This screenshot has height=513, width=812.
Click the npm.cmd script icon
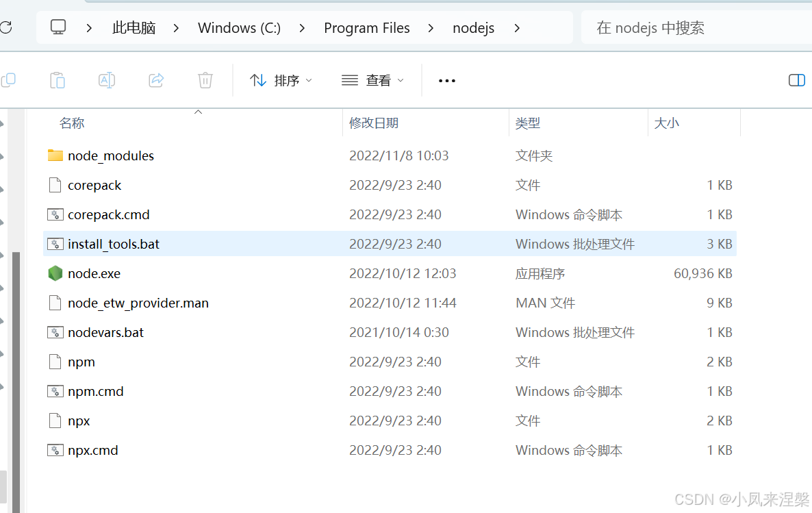pos(55,391)
